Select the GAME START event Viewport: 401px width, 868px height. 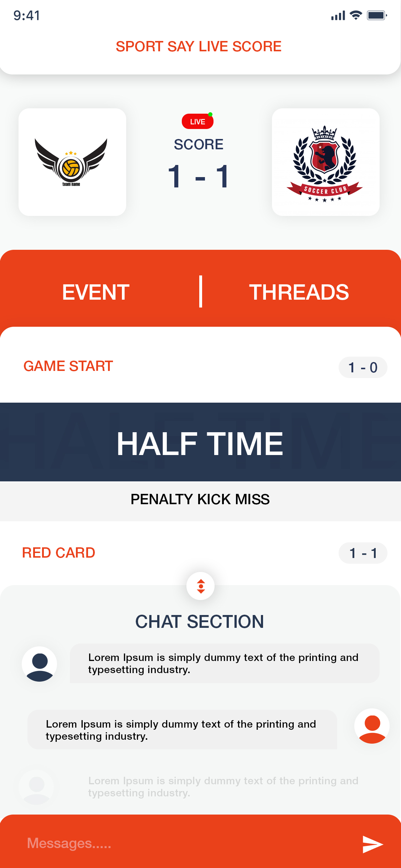pos(68,366)
